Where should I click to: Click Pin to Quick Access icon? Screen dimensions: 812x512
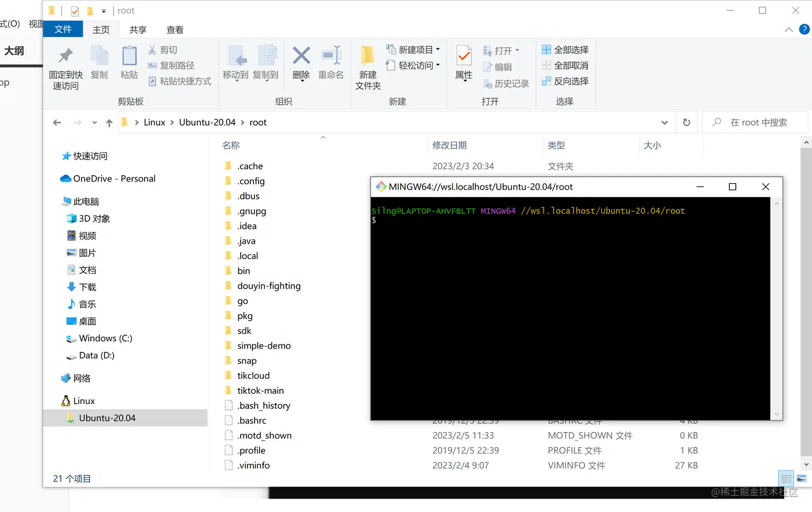point(66,56)
